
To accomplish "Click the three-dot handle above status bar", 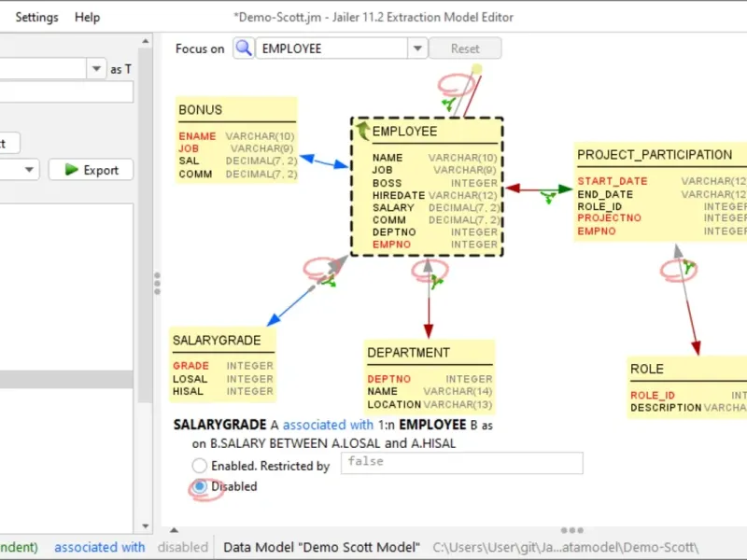I will tap(572, 530).
